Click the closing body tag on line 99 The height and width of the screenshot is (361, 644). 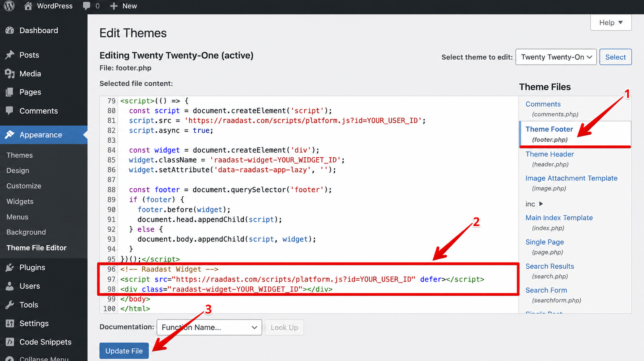pyautogui.click(x=135, y=299)
